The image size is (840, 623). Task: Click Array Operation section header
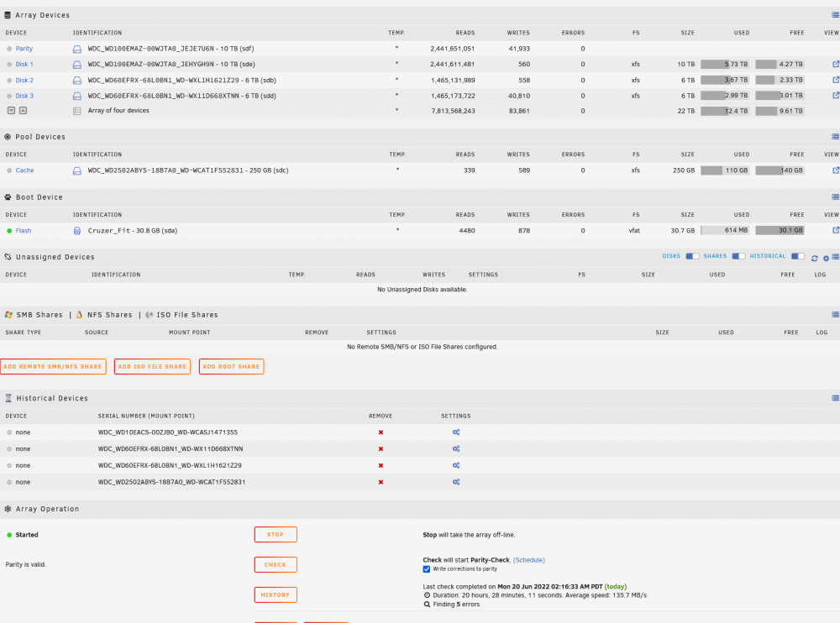[x=47, y=509]
